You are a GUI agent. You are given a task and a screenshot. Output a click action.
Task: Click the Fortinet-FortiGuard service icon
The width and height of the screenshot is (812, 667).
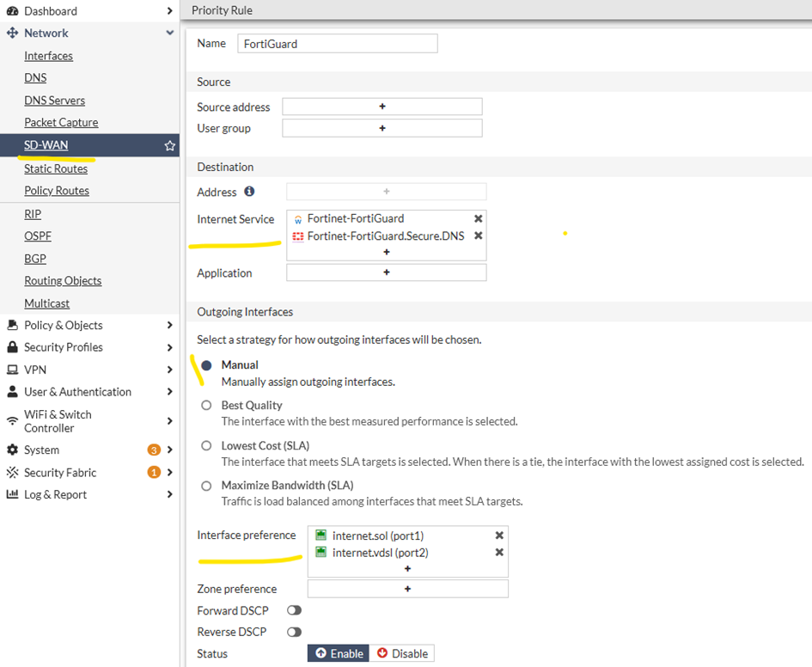tap(298, 219)
